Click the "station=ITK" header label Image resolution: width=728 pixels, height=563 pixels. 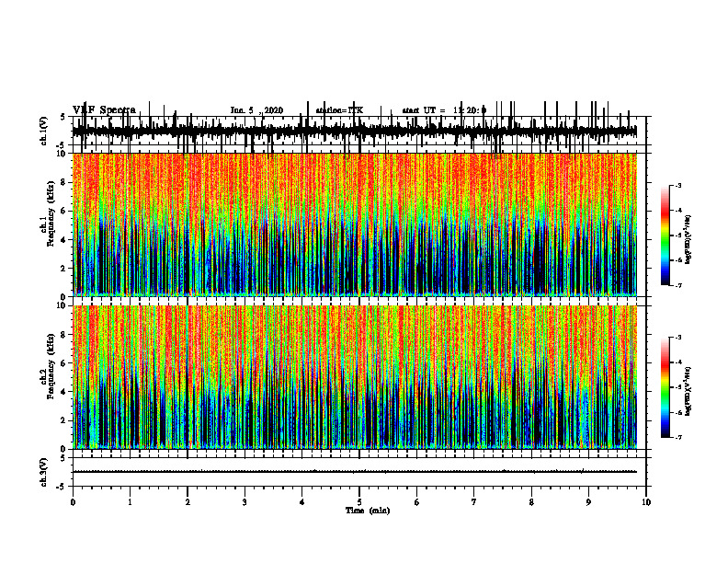point(339,110)
